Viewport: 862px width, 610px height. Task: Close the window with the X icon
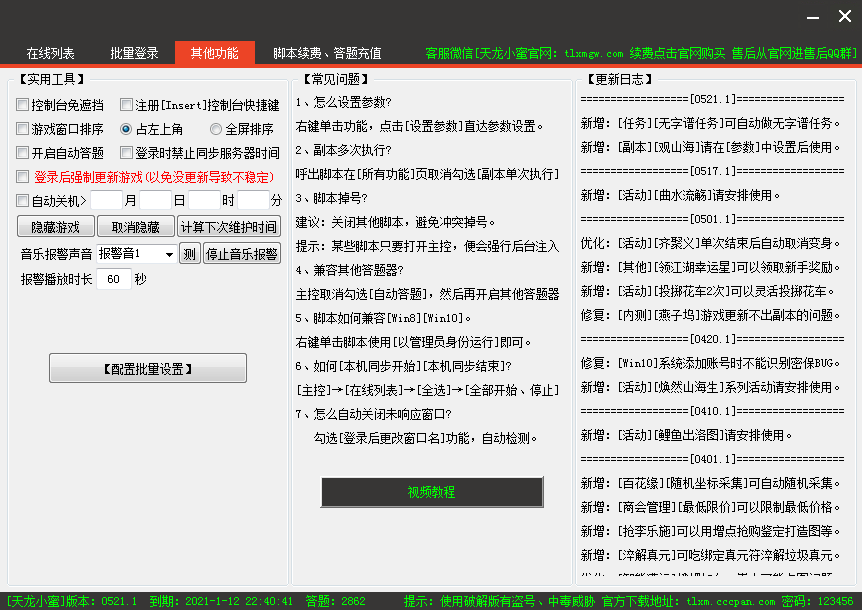pyautogui.click(x=845, y=16)
